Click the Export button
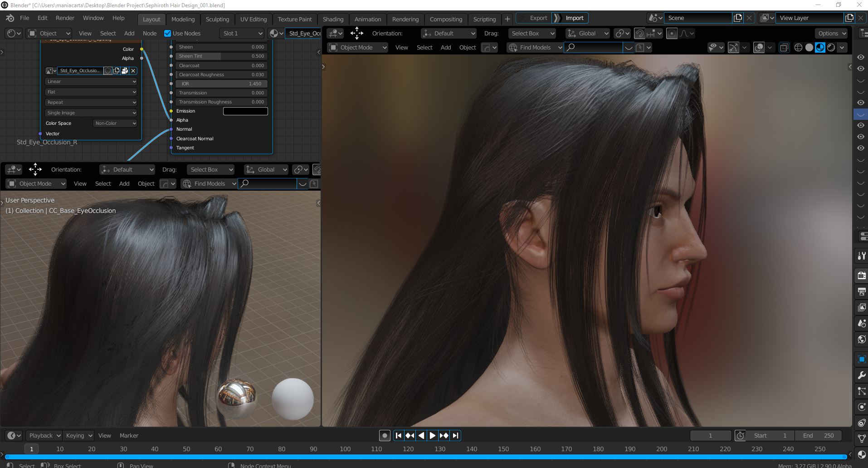Viewport: 868px width, 468px height. 534,18
